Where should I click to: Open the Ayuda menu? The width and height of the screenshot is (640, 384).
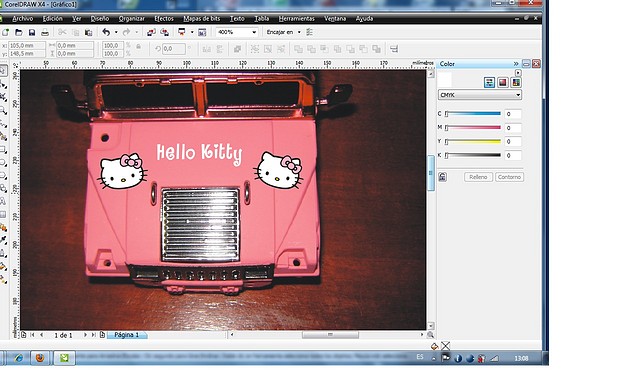[x=364, y=19]
